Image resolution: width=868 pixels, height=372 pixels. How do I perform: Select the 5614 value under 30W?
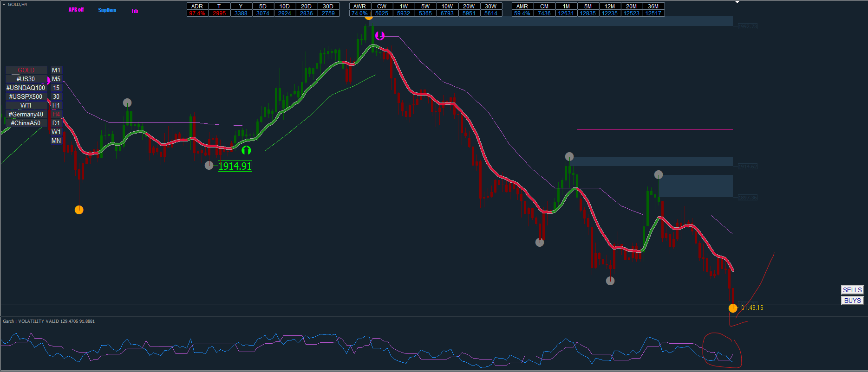click(x=491, y=13)
